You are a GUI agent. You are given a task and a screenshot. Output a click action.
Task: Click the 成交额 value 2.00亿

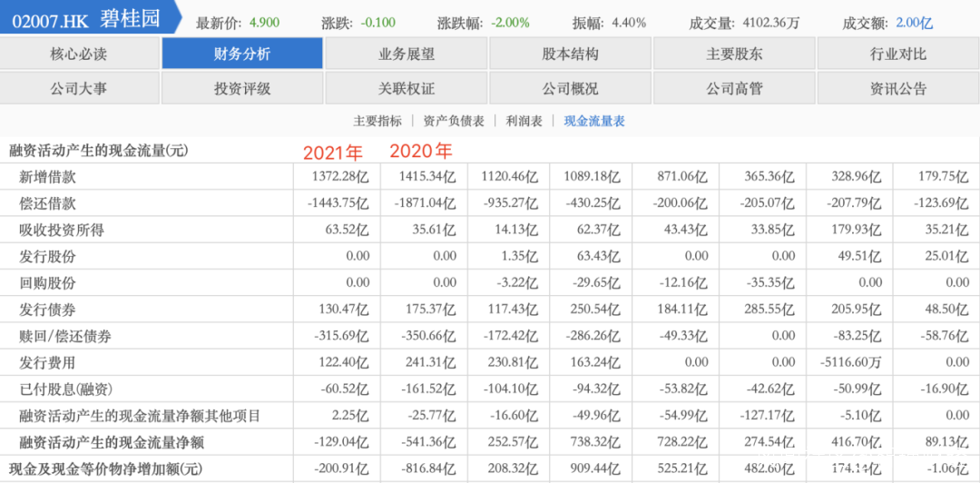point(915,24)
